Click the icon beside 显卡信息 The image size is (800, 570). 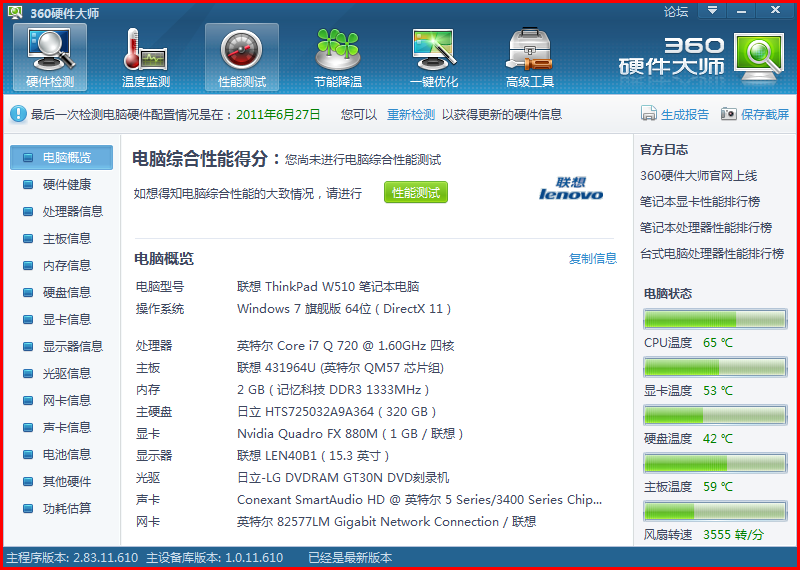(x=28, y=319)
